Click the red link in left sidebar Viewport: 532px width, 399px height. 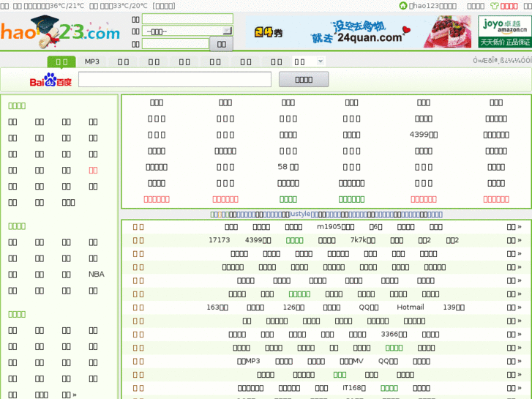[x=93, y=170]
